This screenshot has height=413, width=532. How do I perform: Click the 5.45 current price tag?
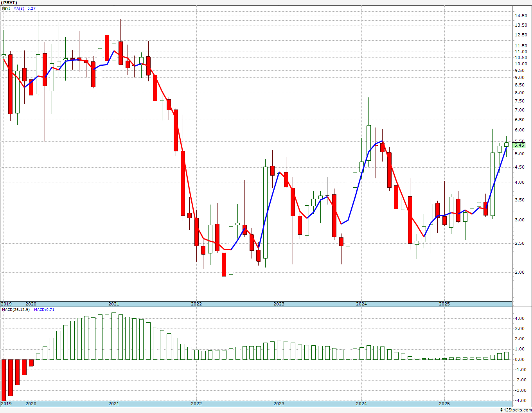click(519, 145)
